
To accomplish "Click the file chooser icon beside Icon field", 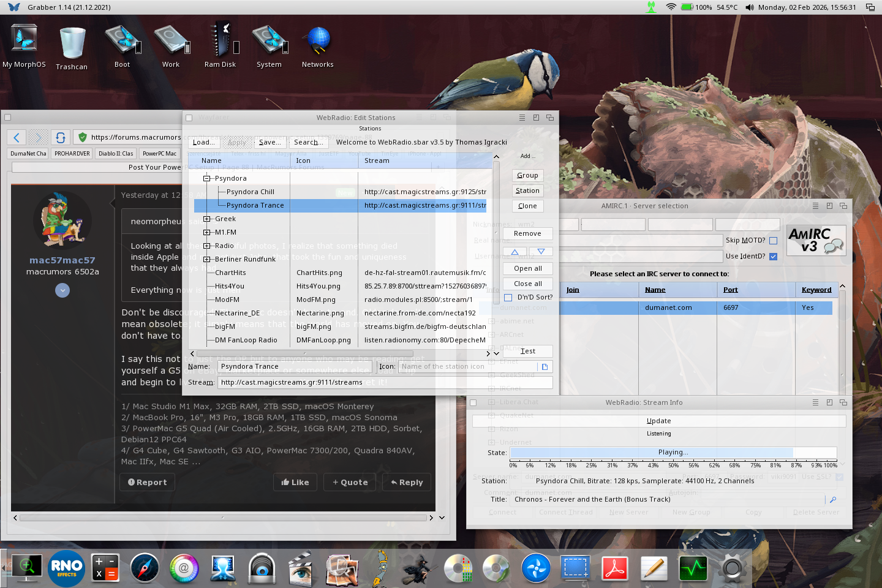I will 545,366.
